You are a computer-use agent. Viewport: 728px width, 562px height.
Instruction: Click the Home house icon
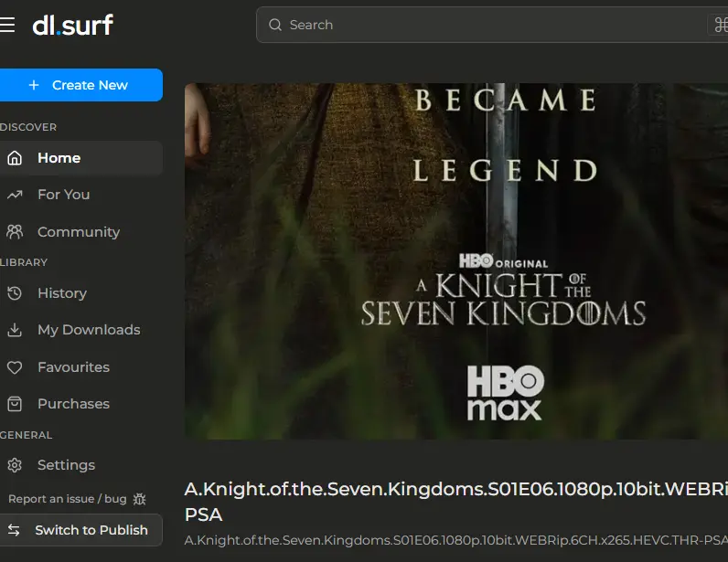[15, 158]
